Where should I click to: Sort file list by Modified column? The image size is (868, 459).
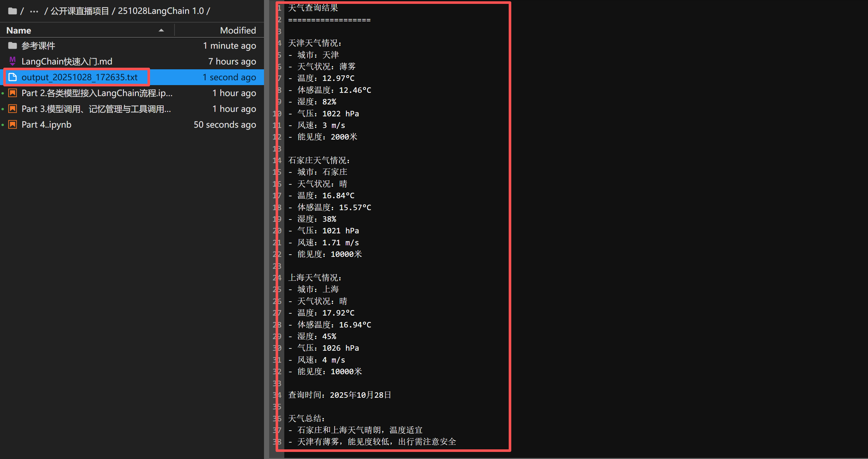coord(238,30)
